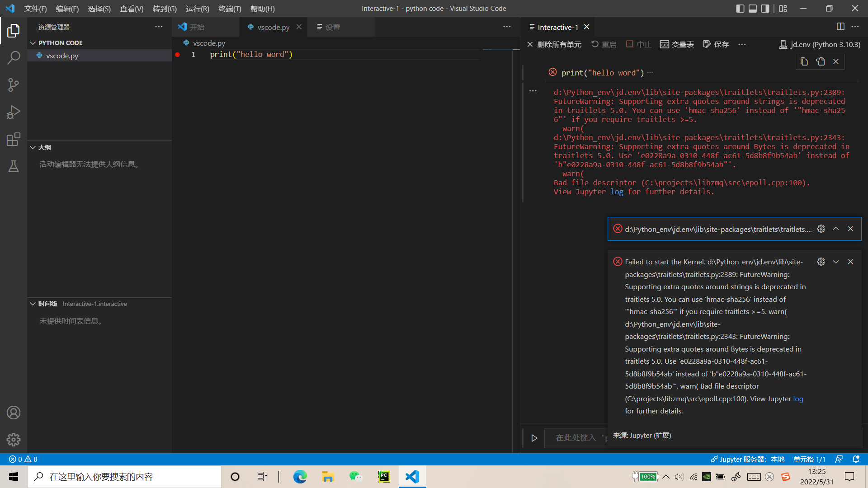Open PyCharm from taskbar
The height and width of the screenshot is (488, 868).
[x=384, y=477]
